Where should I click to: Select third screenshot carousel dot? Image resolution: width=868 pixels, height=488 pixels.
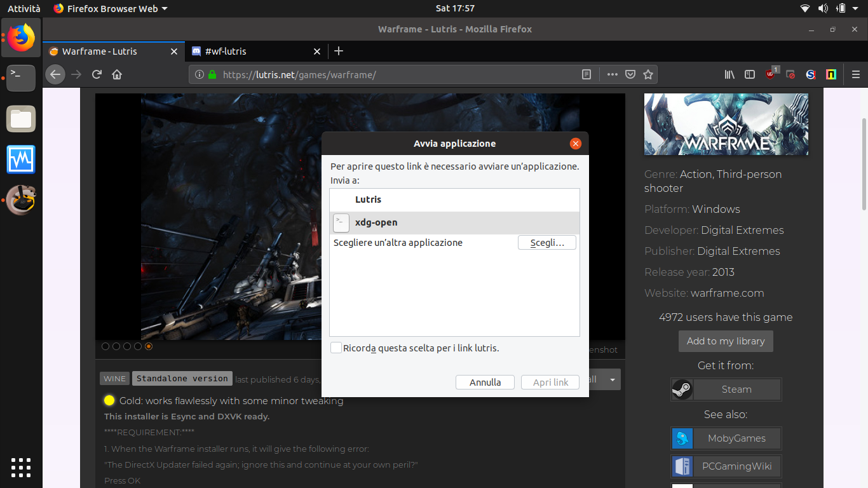(x=127, y=346)
